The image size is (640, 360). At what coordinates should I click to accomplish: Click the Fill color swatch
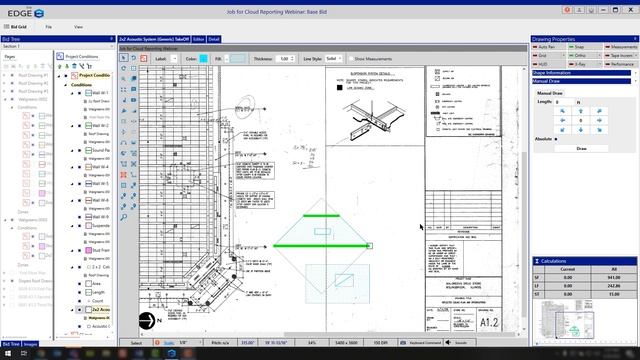pyautogui.click(x=237, y=59)
